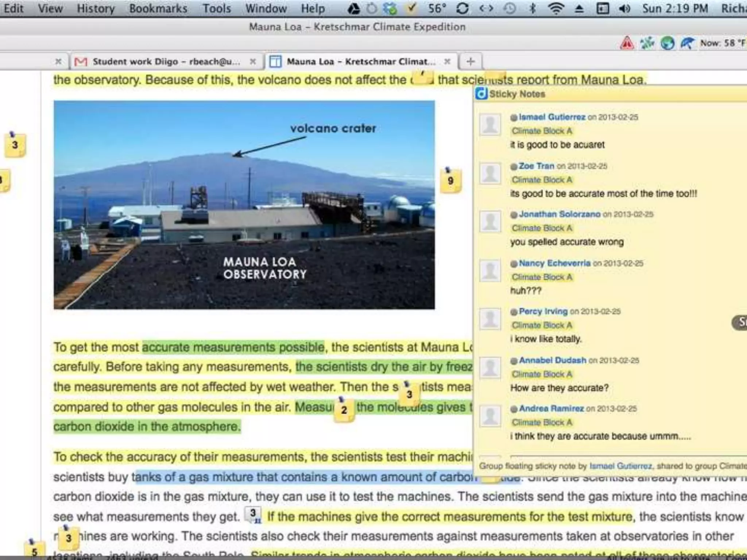Open the Google Drive menu bar icon
This screenshot has height=560, width=747.
click(x=353, y=8)
